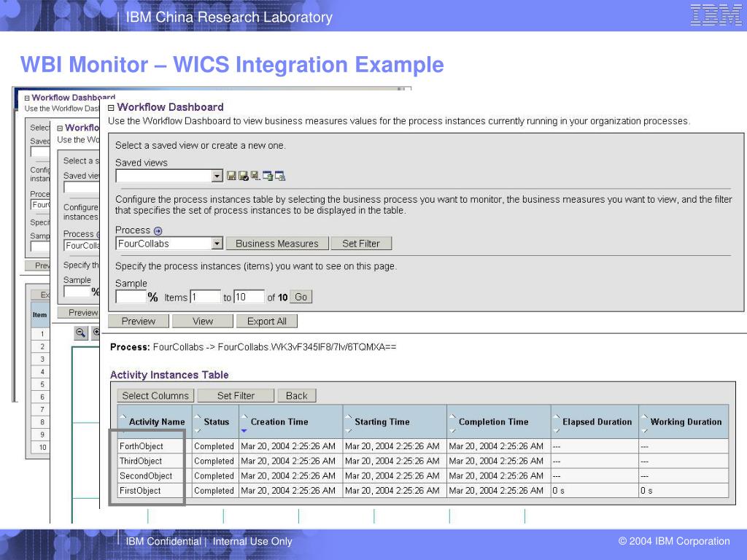Collapse the rearmost window's Workflow Dashboard section

(x=27, y=98)
